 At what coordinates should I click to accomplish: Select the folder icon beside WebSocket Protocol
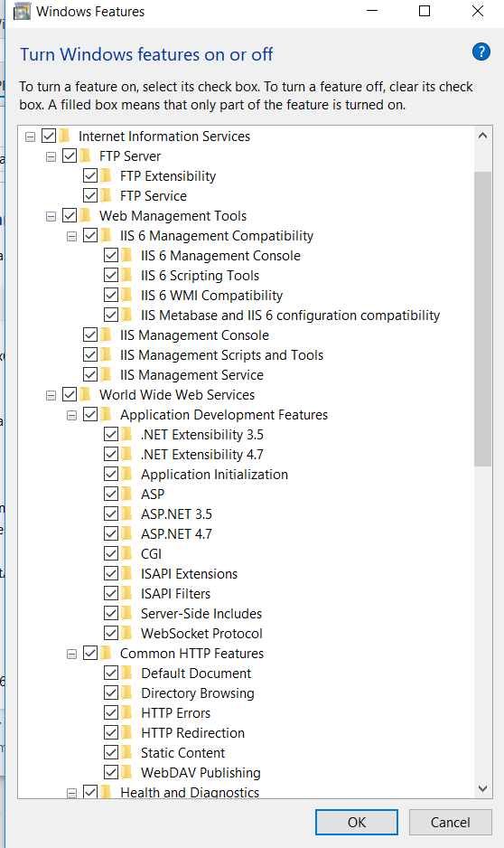click(x=127, y=634)
